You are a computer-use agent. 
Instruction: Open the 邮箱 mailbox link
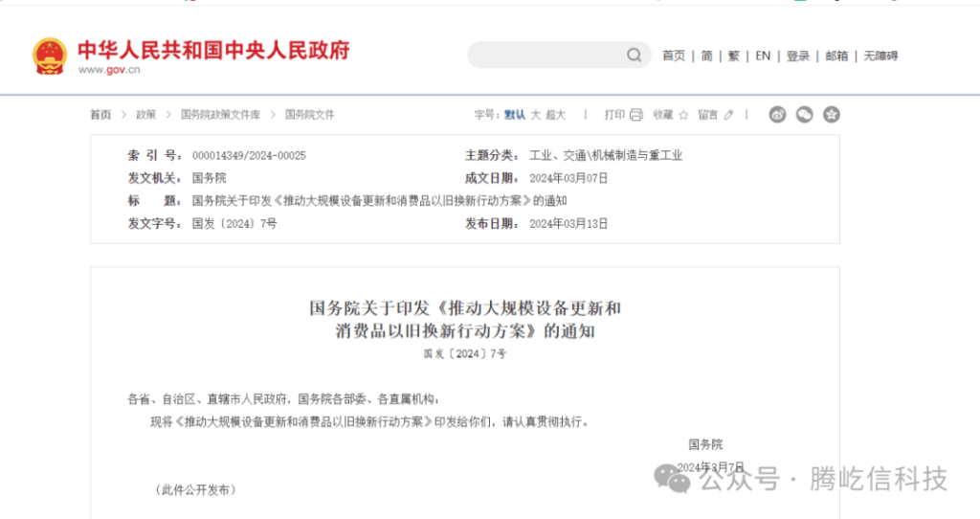(x=836, y=56)
